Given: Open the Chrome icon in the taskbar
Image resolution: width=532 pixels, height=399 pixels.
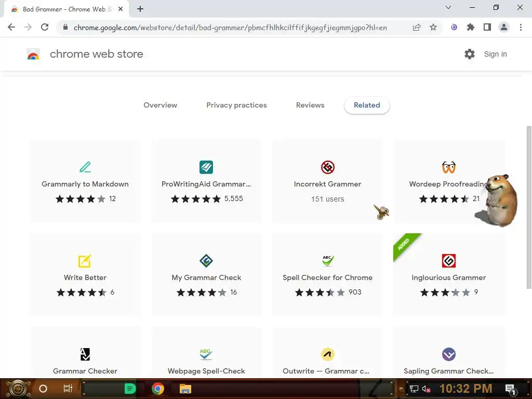Looking at the screenshot, I should click(x=158, y=389).
